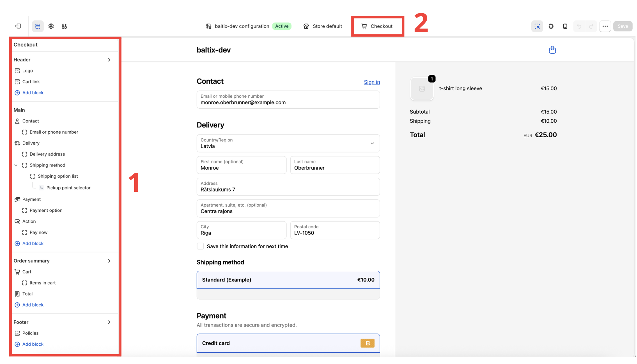
Task: Open the Store default selector
Action: click(322, 26)
